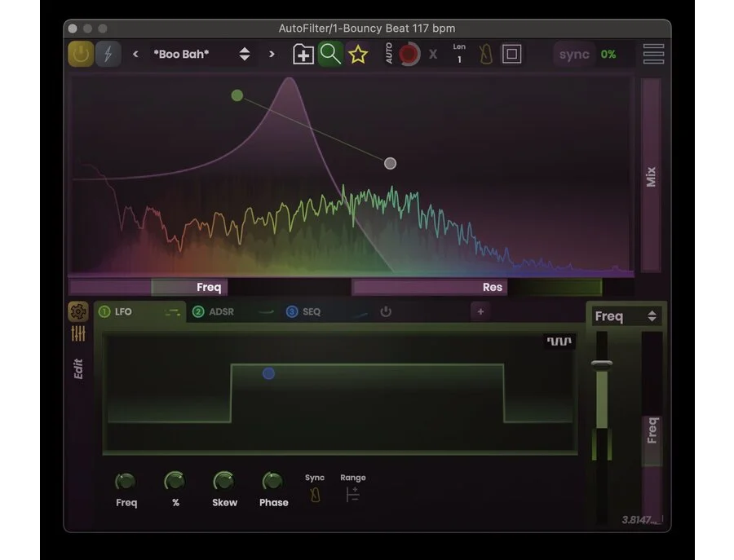Click the ADSR tab curve mini icon

click(x=266, y=312)
